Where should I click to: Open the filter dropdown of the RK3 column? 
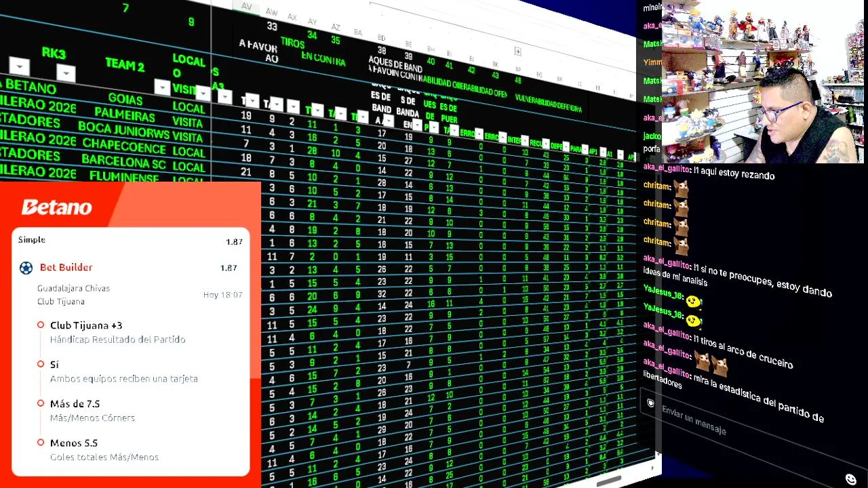point(66,73)
